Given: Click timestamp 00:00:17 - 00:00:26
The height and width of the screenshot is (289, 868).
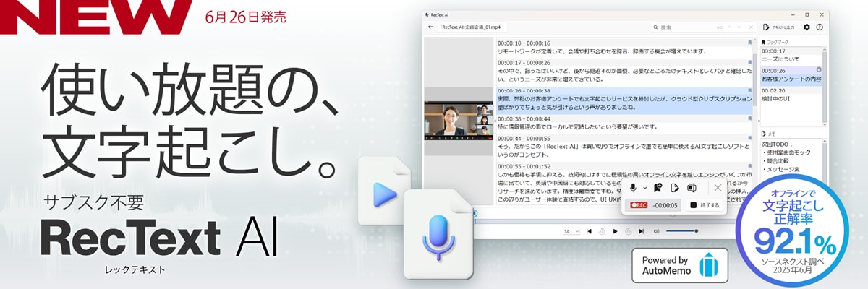Looking at the screenshot, I should tap(524, 62).
